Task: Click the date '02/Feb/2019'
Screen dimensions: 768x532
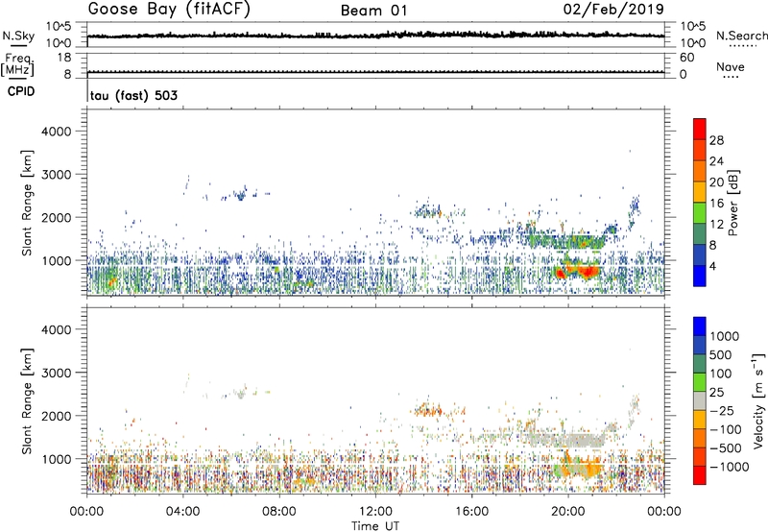Action: coord(613,10)
